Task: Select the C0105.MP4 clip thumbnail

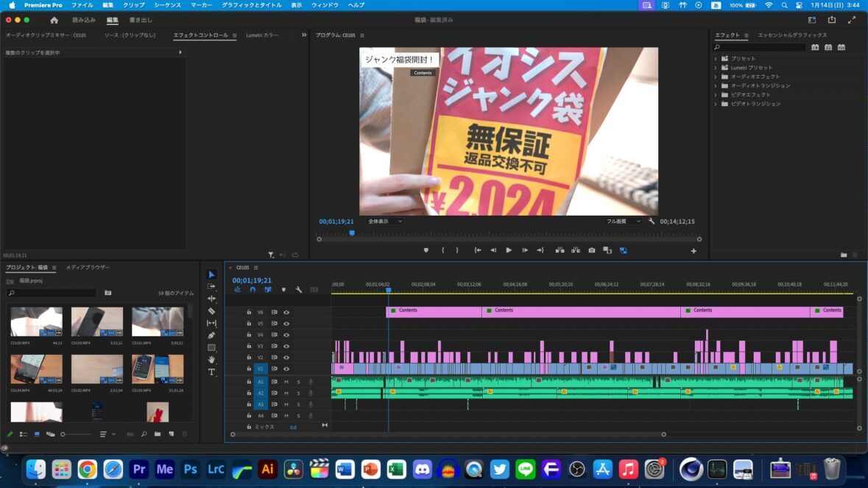Action: coord(158,369)
